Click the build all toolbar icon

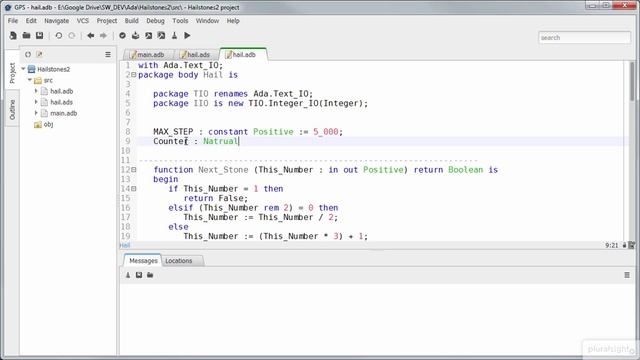136,36
